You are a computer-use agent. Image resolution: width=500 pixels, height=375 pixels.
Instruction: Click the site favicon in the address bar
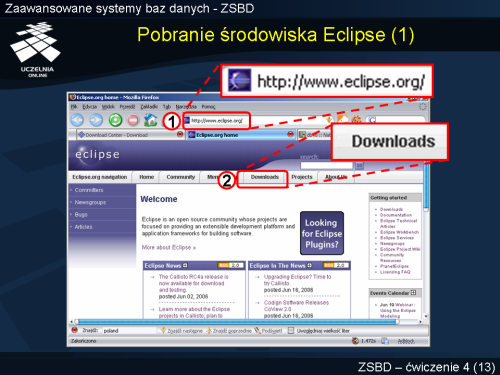(x=187, y=120)
